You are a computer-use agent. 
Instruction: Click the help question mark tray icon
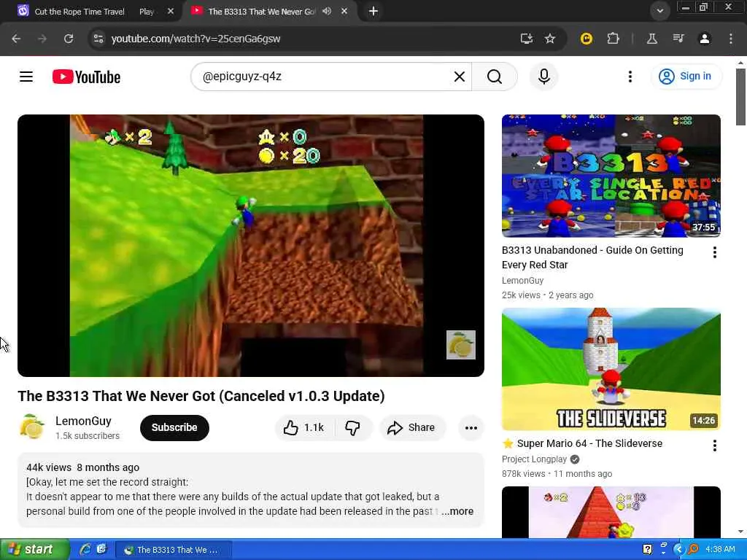pos(647,550)
